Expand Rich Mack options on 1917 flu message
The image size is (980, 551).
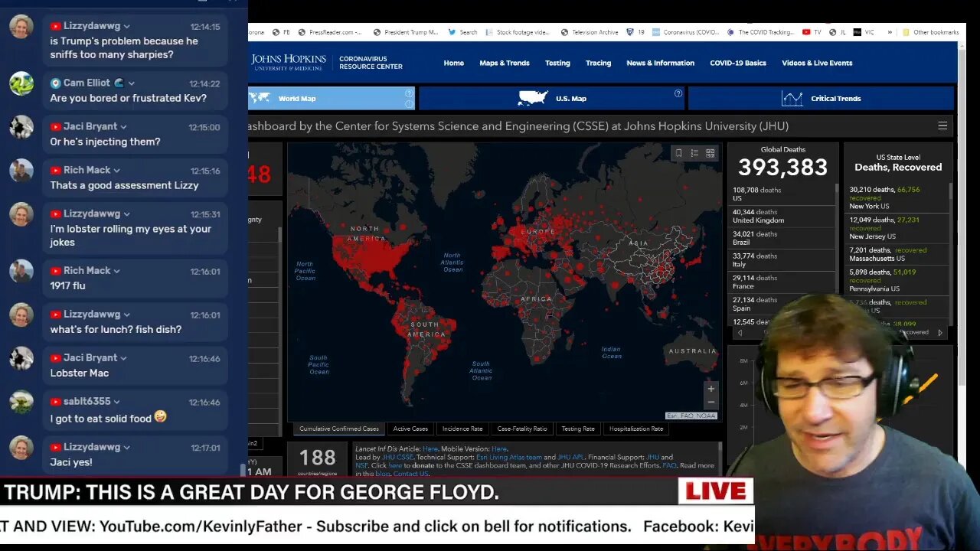(116, 270)
